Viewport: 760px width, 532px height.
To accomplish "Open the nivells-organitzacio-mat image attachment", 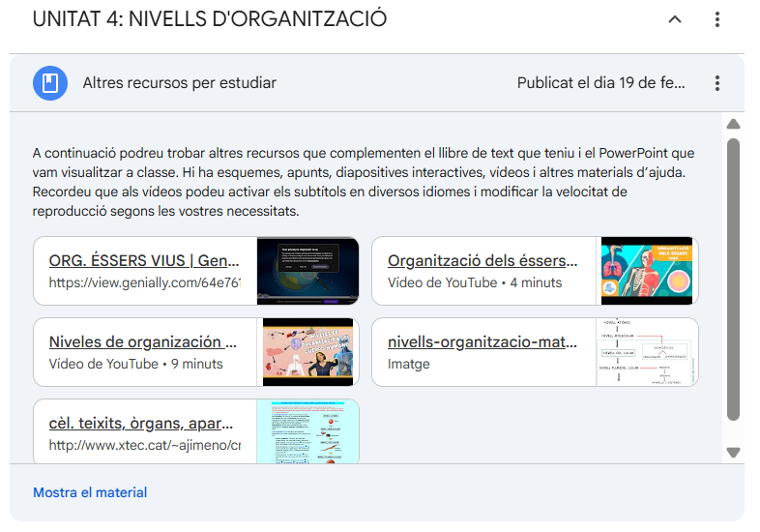I will tap(482, 341).
